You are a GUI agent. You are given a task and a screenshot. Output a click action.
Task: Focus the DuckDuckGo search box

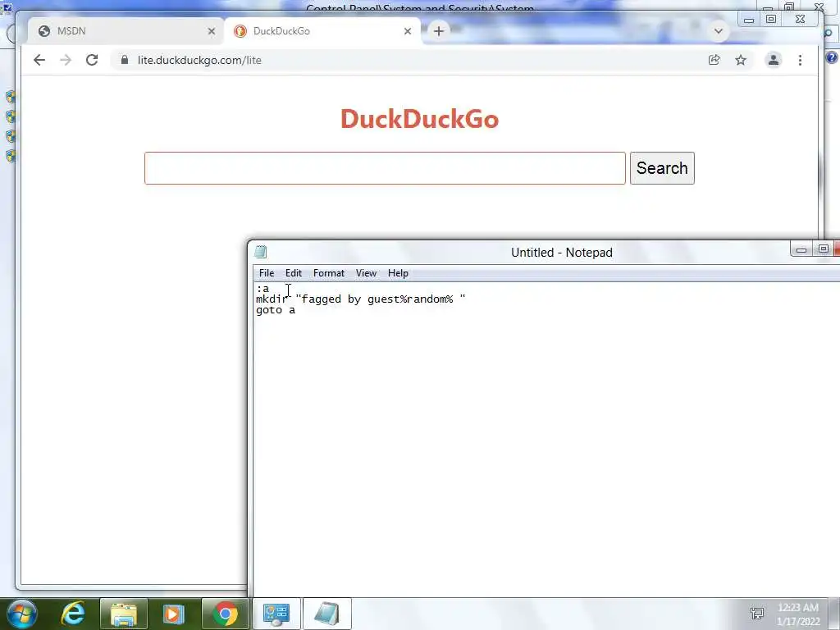[385, 168]
